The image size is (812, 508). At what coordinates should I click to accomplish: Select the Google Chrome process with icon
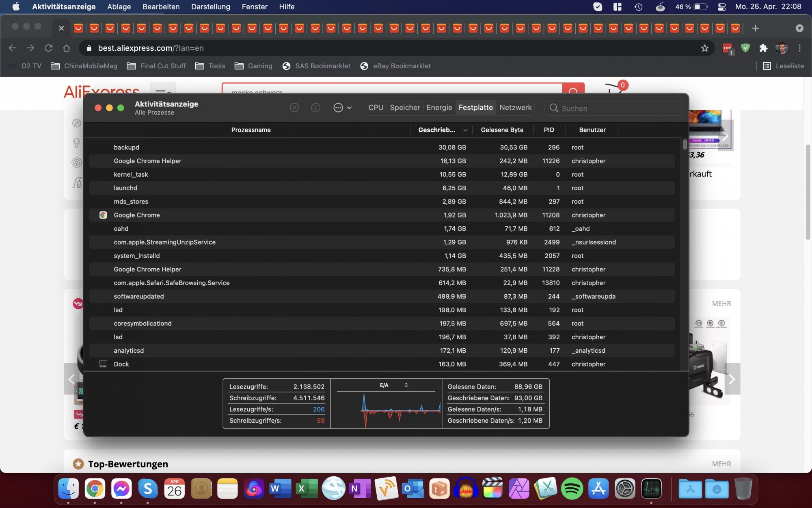tap(136, 215)
